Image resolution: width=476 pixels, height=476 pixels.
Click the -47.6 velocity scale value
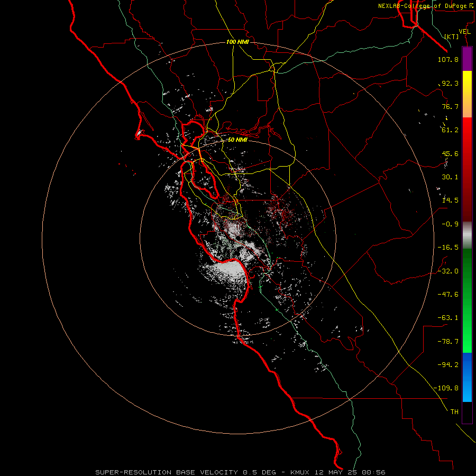coord(448,295)
